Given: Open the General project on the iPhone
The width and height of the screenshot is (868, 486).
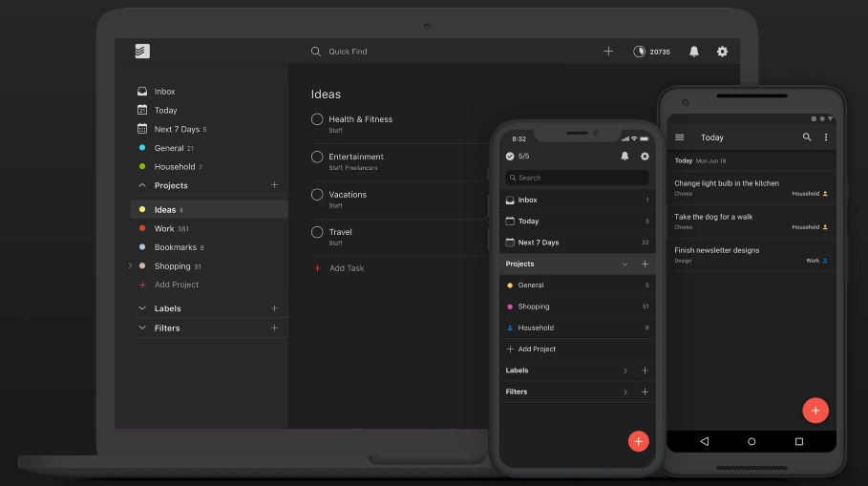Looking at the screenshot, I should 578,285.
